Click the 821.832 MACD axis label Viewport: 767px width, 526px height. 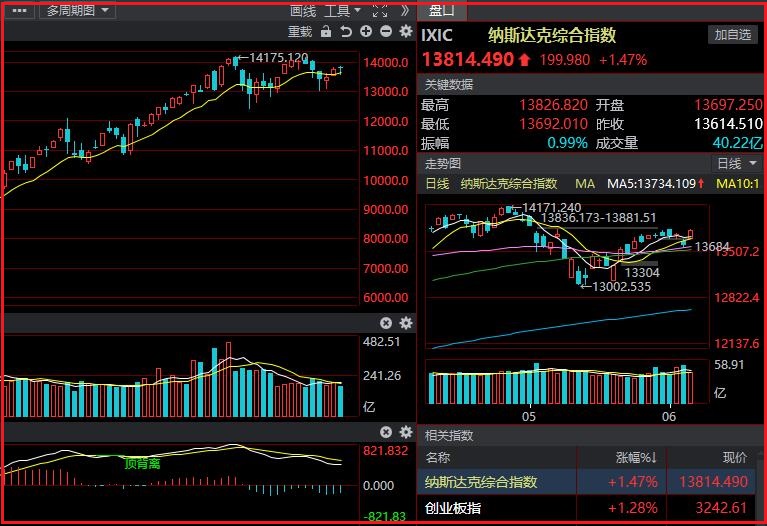click(x=385, y=451)
